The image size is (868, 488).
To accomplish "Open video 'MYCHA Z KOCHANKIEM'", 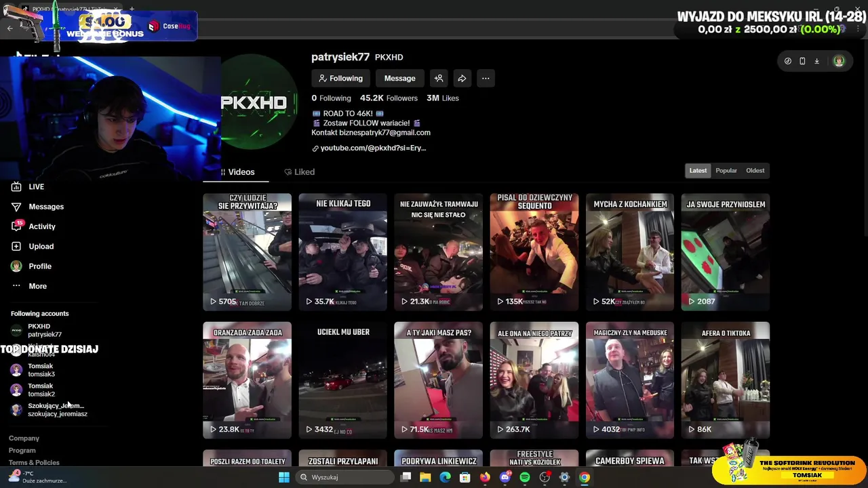I will click(x=630, y=251).
